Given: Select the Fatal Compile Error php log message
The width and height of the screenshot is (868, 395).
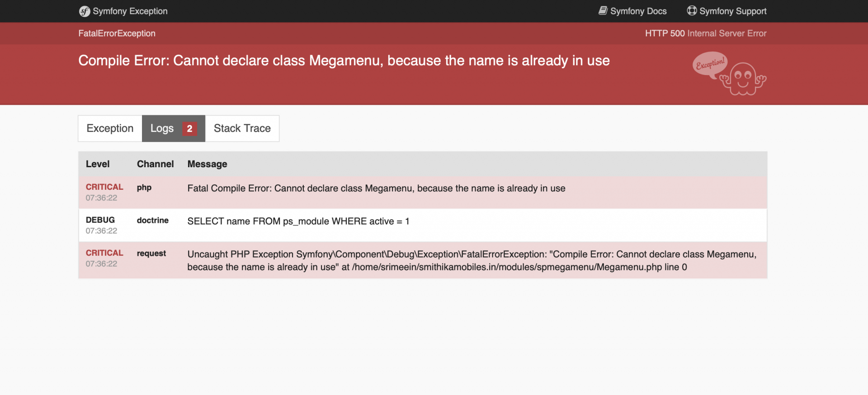Looking at the screenshot, I should pyautogui.click(x=376, y=188).
